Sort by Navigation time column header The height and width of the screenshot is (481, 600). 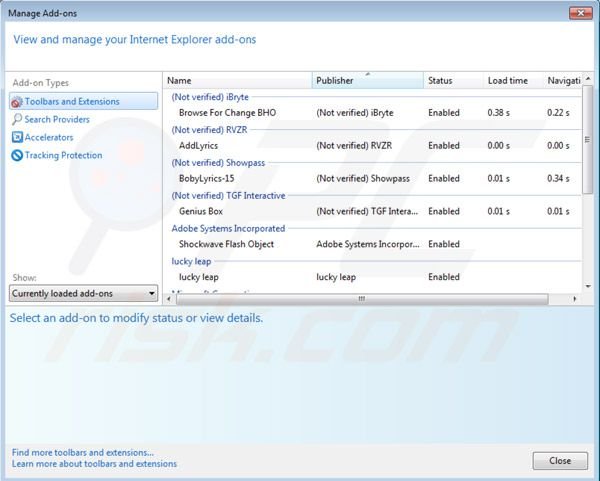click(x=563, y=80)
